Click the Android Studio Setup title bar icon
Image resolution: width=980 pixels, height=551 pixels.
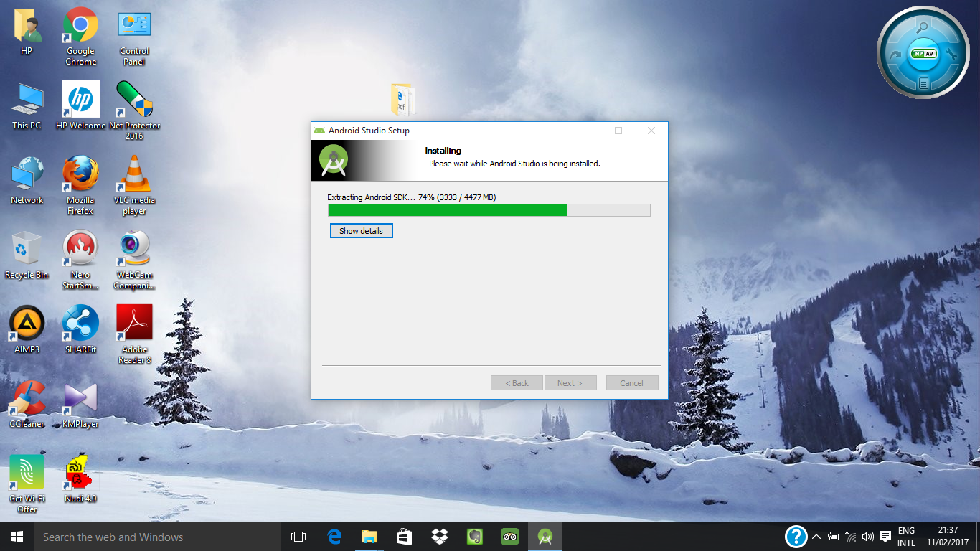[319, 131]
